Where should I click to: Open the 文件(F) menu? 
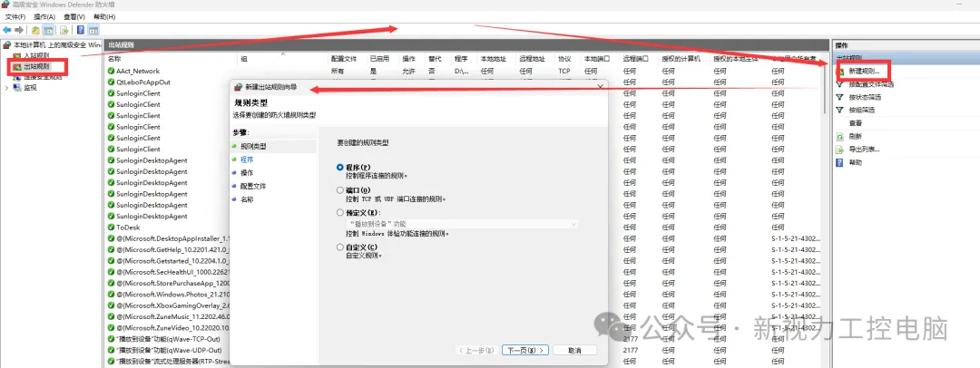[15, 16]
